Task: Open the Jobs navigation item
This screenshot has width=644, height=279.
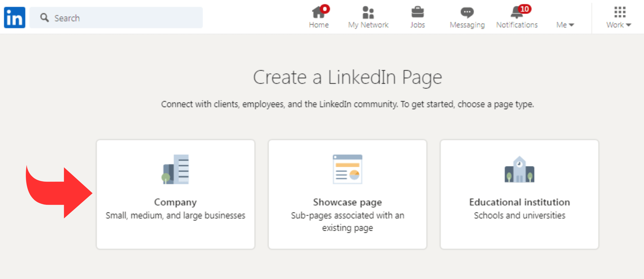Action: (x=417, y=17)
